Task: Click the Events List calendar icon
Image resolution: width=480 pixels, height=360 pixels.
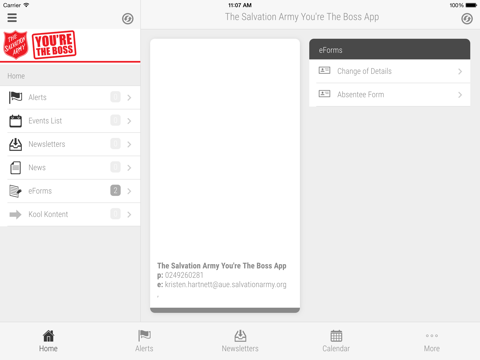Action: pos(15,121)
